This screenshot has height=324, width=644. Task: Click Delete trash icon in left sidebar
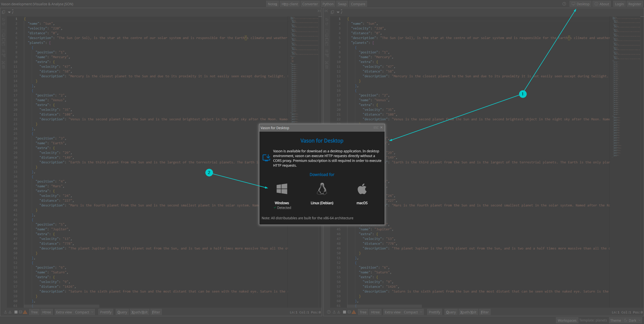click(4, 67)
